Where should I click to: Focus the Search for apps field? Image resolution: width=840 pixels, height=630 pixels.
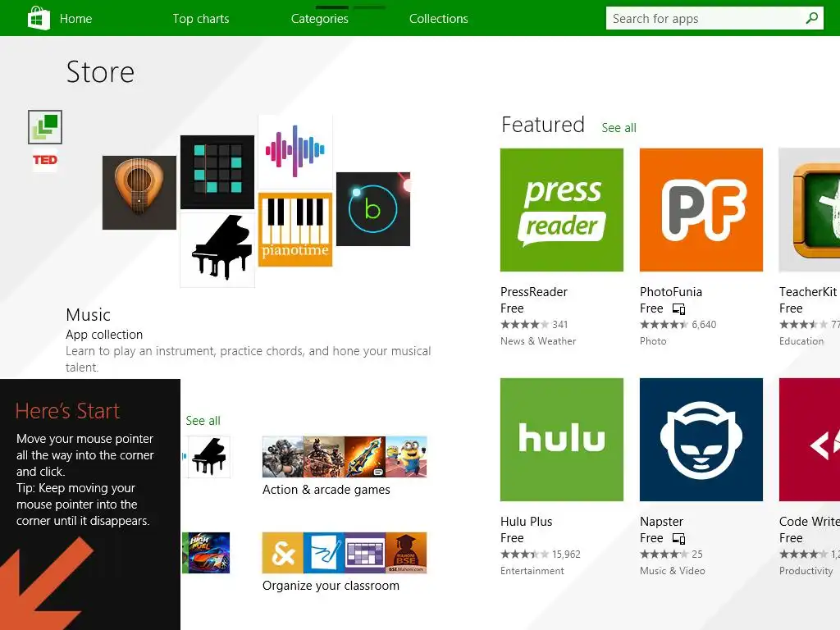click(x=714, y=18)
